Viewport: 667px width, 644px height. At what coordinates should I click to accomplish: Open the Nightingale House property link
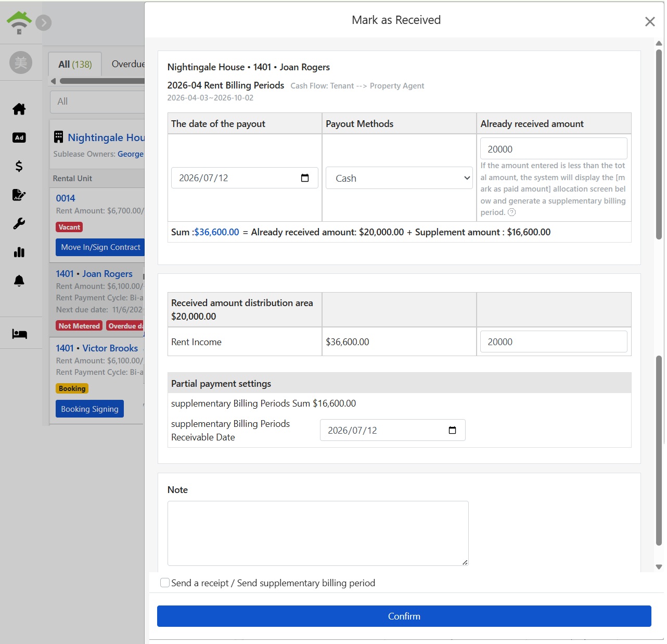(x=106, y=137)
